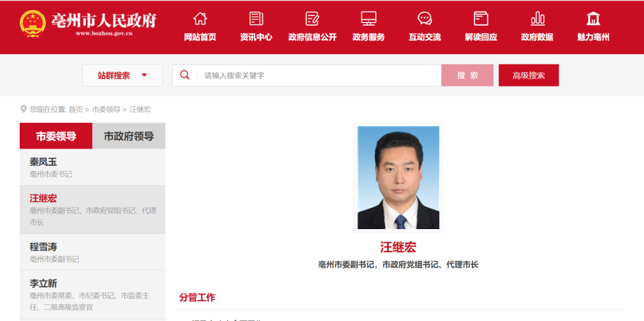This screenshot has width=644, height=321.
Task: Switch to the 市政府领导 tab
Action: click(129, 136)
